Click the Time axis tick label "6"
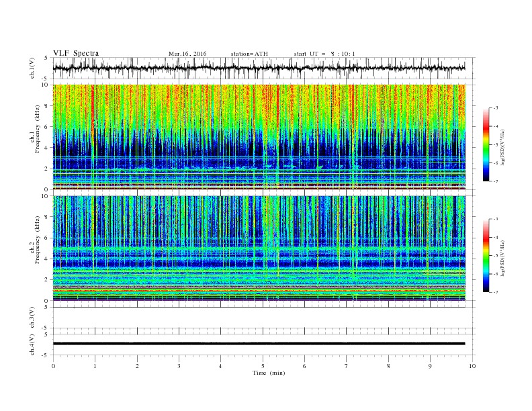Image resolution: width=532 pixels, height=411 pixels. [x=304, y=366]
